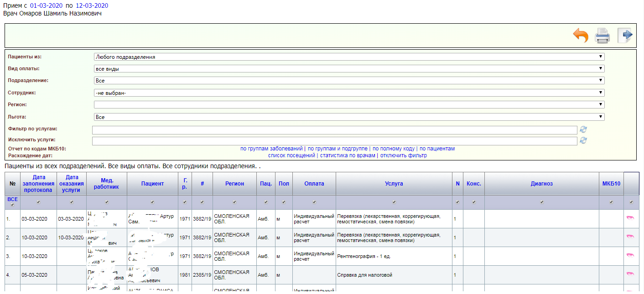Uncheck the 'Услуга' column checkbox
The height and width of the screenshot is (294, 644).
(394, 202)
